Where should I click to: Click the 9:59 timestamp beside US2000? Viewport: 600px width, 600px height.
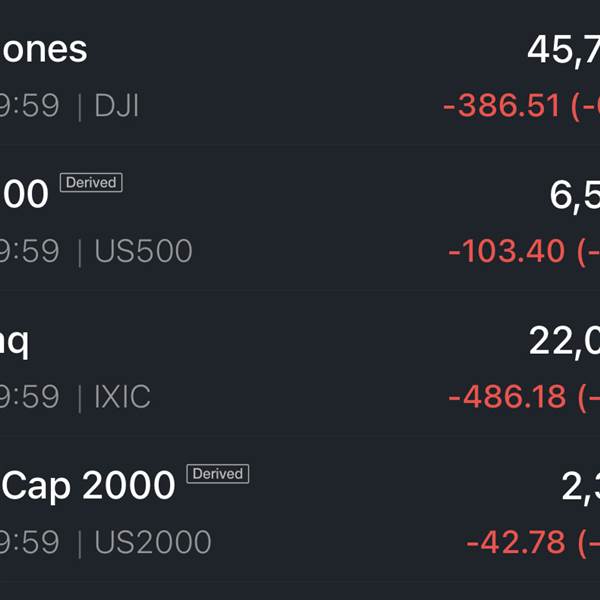(x=30, y=543)
